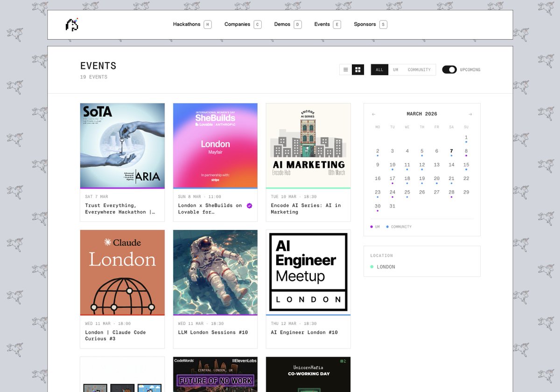Click the pixel unicorn site logo
The height and width of the screenshot is (392, 560).
(72, 25)
